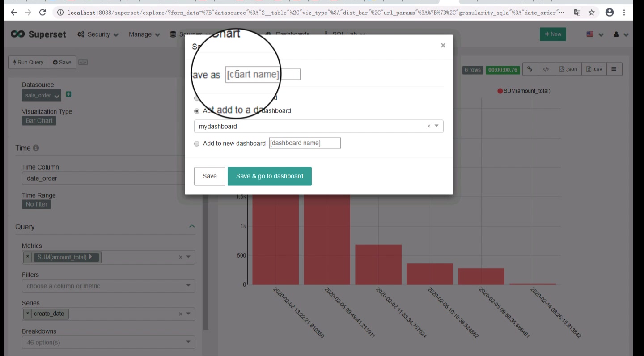Open keyboard shortcuts icon beside Save
Screen dimensions: 644x356
(x=83, y=62)
